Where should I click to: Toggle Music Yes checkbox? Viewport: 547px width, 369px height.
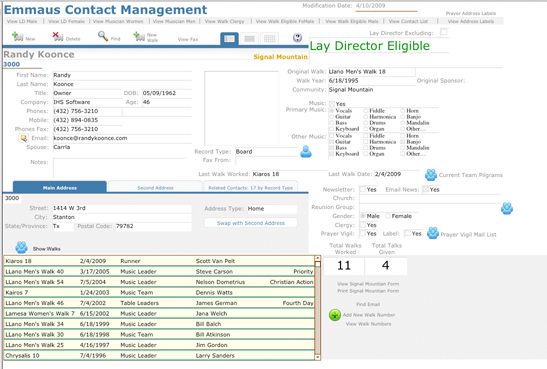tap(332, 104)
